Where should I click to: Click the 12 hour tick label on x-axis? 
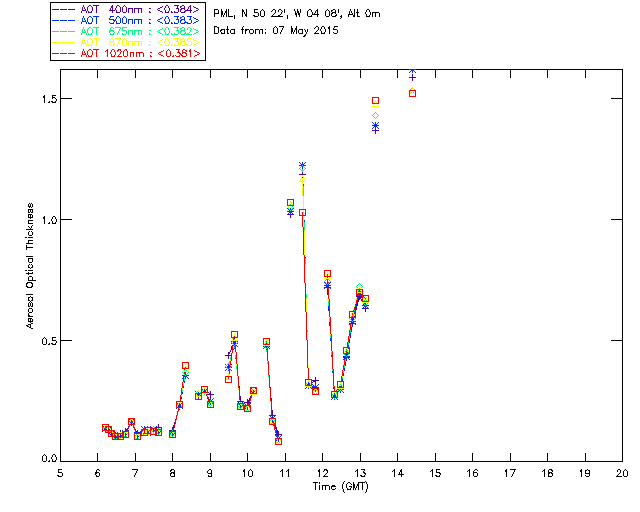coord(323,473)
